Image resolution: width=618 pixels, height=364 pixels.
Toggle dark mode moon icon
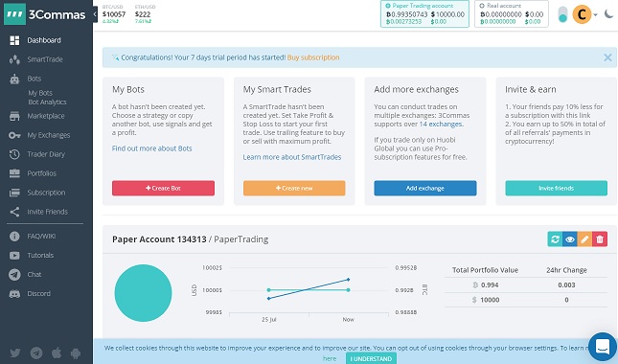tap(608, 14)
